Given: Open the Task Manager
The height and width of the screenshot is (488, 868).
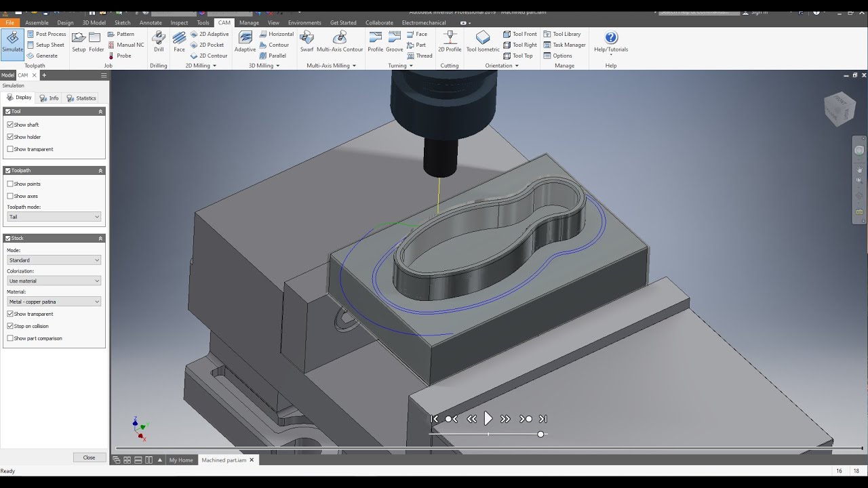Looking at the screenshot, I should (564, 45).
